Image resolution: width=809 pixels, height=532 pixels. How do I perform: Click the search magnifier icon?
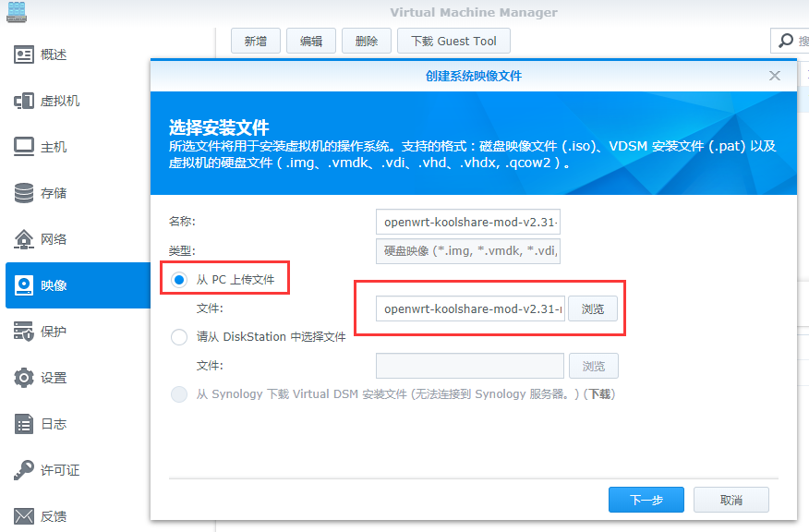(786, 41)
